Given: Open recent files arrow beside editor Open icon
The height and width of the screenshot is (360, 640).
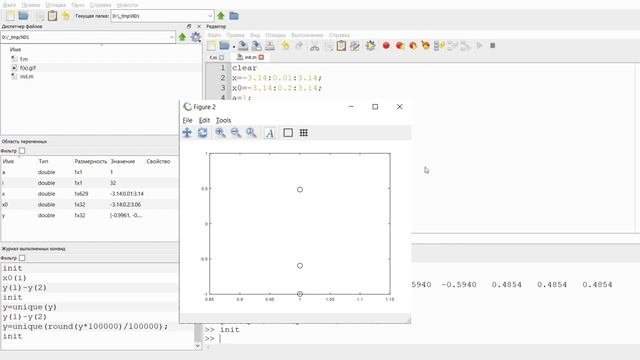Looking at the screenshot, I should pyautogui.click(x=234, y=46).
